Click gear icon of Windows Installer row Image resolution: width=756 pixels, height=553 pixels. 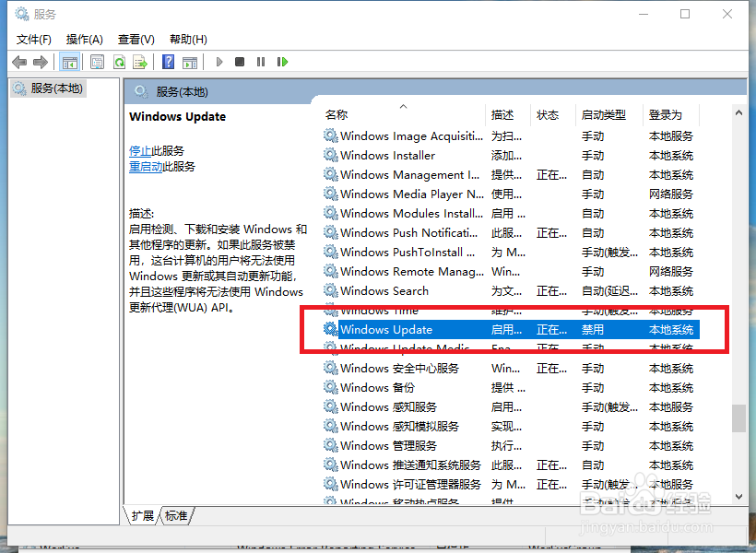click(x=330, y=155)
